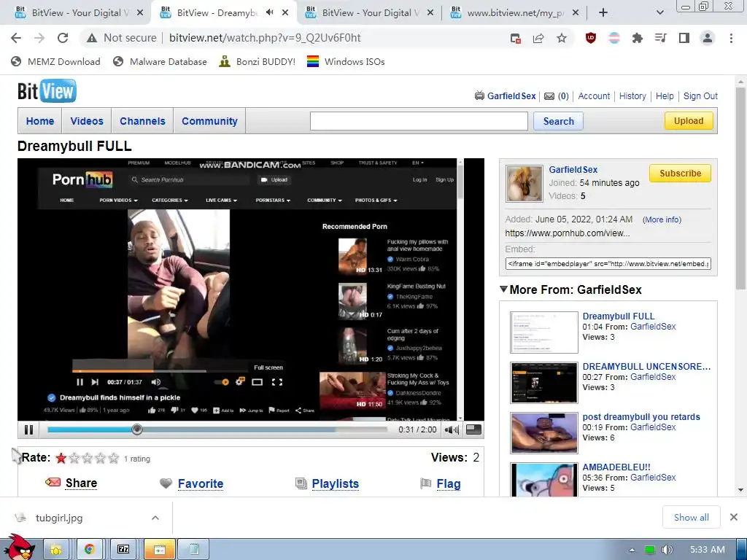This screenshot has height=560, width=747.
Task: Click the Share envelope icon
Action: [53, 483]
